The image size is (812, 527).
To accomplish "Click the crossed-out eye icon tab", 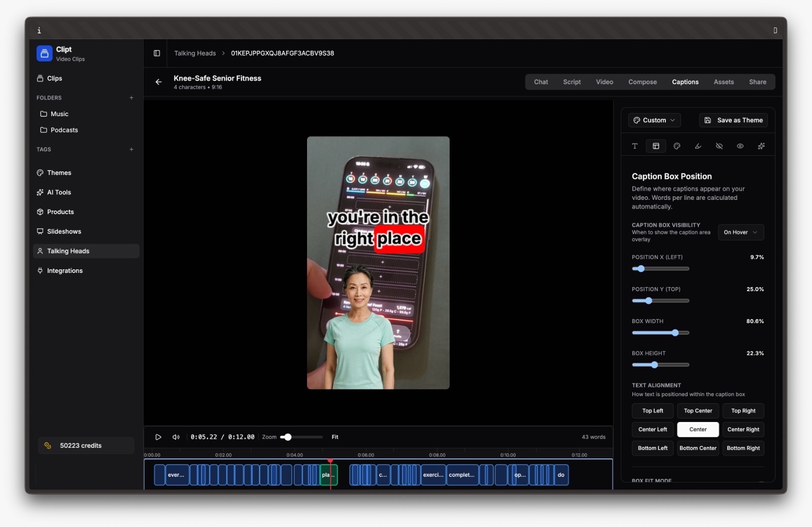I will [x=719, y=146].
